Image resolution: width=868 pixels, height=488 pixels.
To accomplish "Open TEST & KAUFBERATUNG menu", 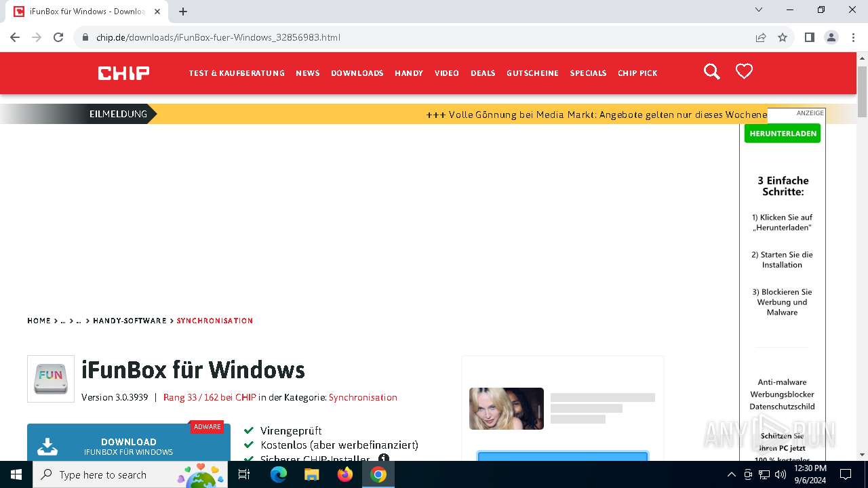I will (x=237, y=73).
